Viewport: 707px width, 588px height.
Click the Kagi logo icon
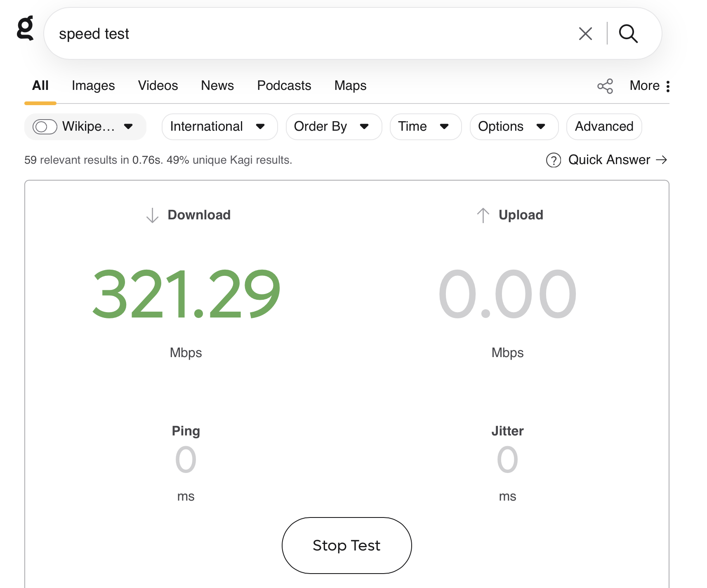click(x=25, y=28)
